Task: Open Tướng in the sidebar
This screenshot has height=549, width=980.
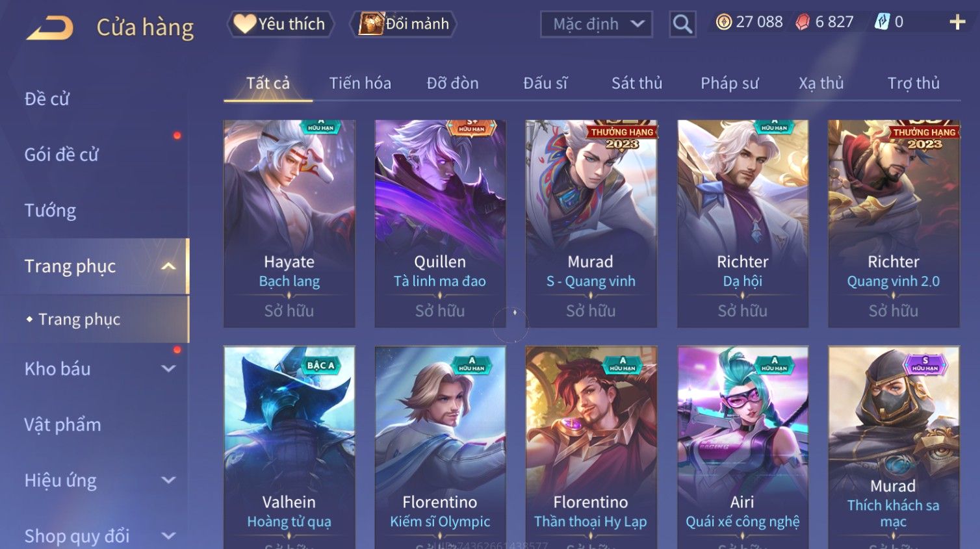Action: click(x=50, y=211)
